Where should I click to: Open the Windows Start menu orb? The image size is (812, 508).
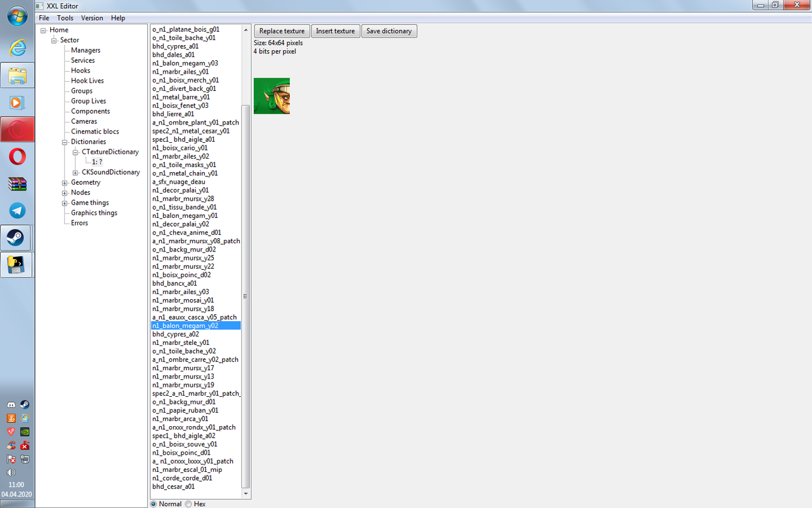[x=17, y=16]
